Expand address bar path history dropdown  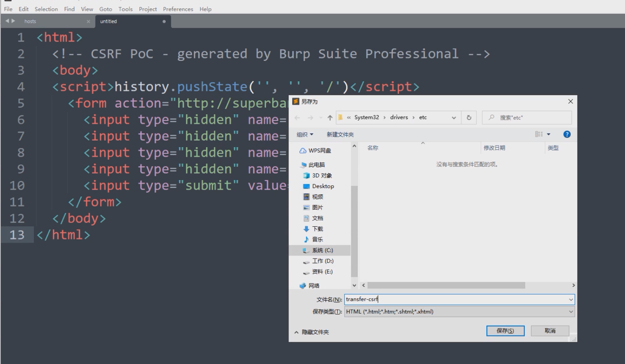tap(454, 118)
